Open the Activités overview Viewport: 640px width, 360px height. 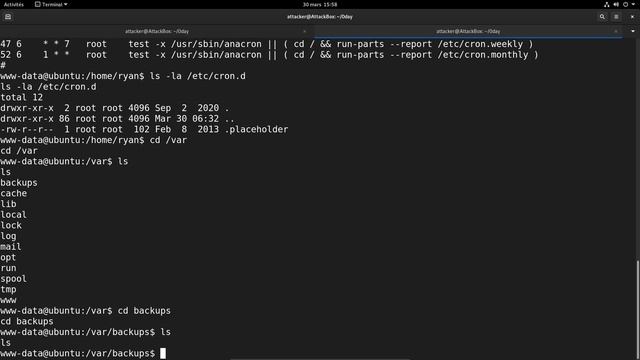point(14,4)
